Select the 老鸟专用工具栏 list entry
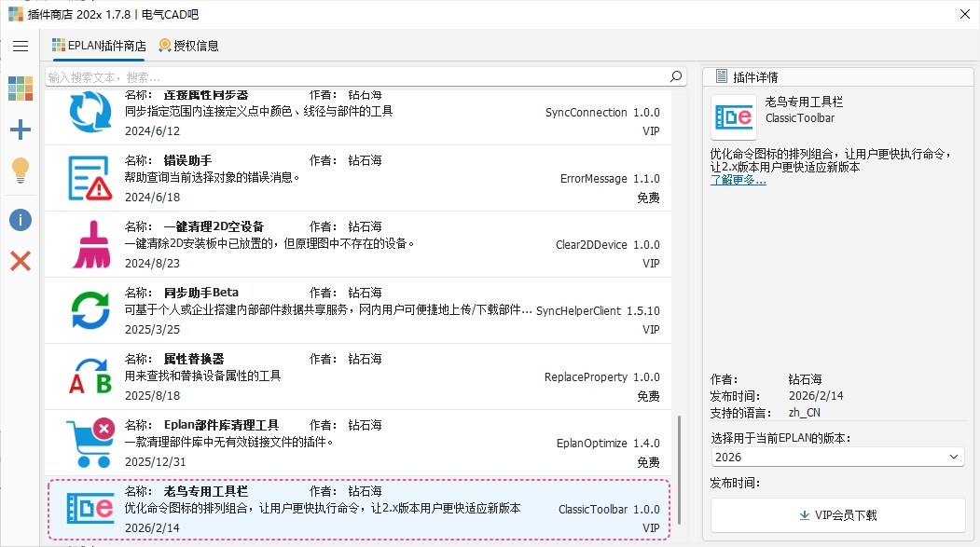The height and width of the screenshot is (547, 980). [359, 509]
